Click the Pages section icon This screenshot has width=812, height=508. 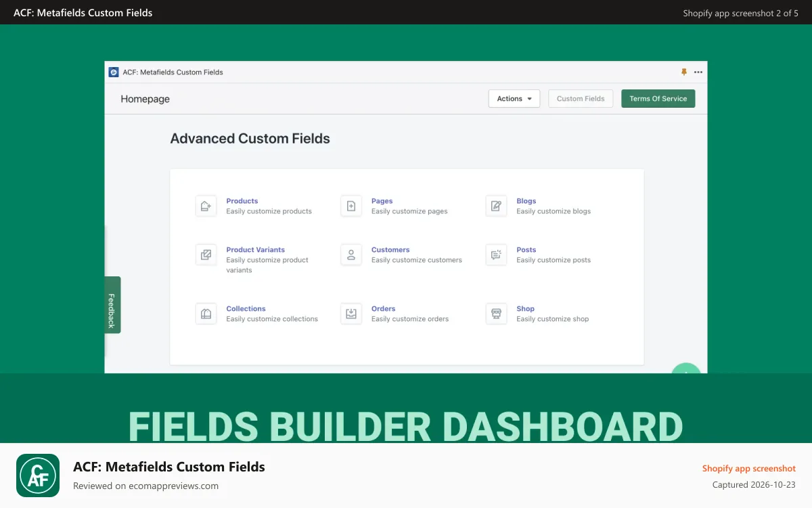coord(351,206)
